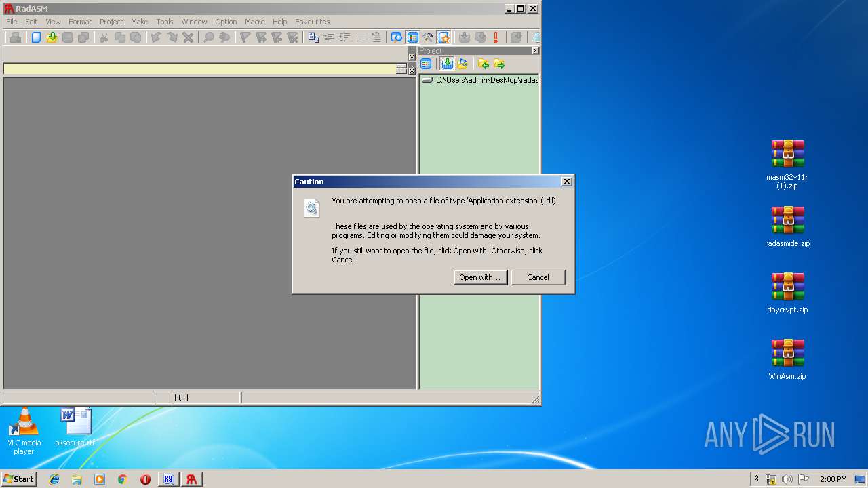868x488 pixels.
Task: Click the pencil/file filter icon in Project panel
Action: [462, 64]
